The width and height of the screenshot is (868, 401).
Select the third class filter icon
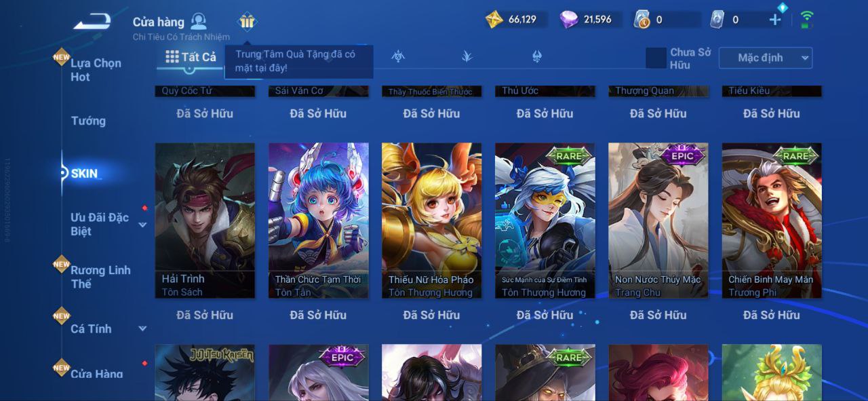[398, 56]
